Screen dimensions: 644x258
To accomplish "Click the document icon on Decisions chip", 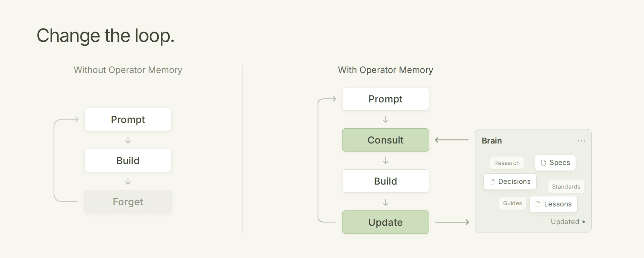I will [x=492, y=181].
